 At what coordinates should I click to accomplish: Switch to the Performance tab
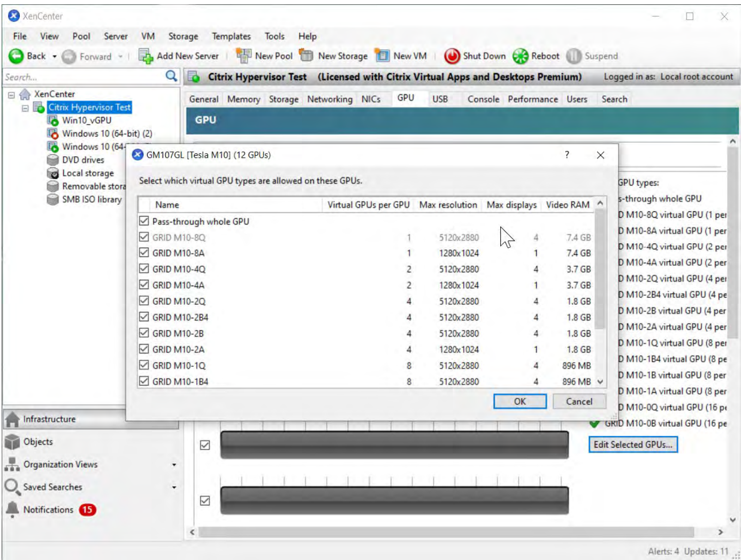tap(532, 99)
